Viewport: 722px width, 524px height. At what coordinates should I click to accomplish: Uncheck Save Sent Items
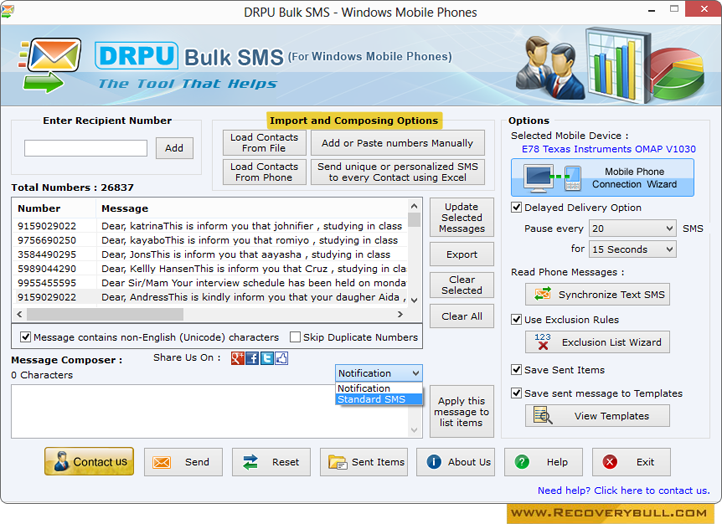click(x=517, y=369)
